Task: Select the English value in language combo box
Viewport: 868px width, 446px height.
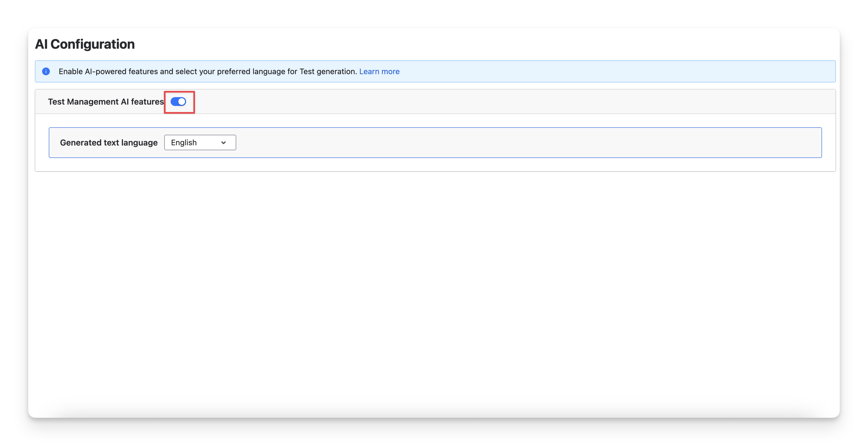Action: (184, 142)
